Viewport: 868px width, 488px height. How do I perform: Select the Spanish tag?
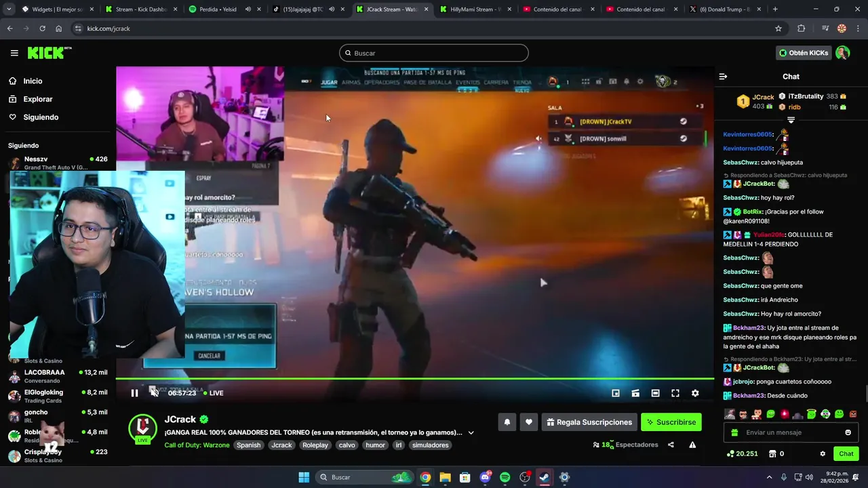[x=249, y=445]
